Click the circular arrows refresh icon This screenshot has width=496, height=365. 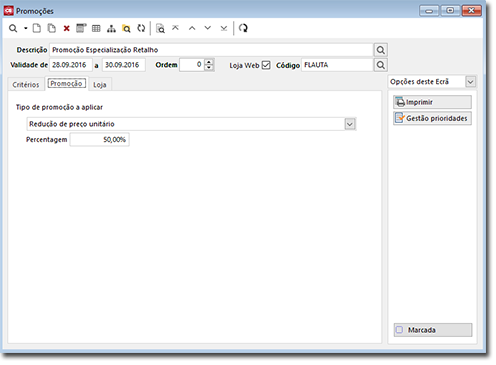point(141,28)
